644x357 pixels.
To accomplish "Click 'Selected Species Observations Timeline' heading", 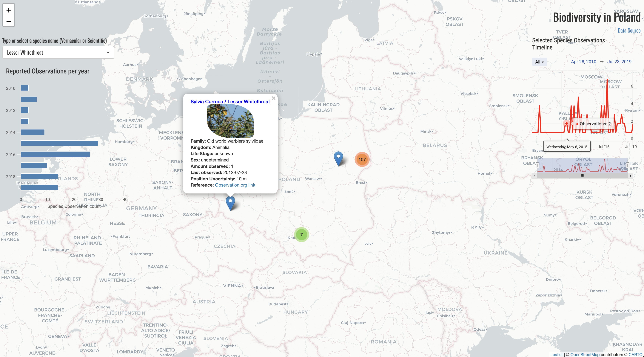I will [568, 44].
